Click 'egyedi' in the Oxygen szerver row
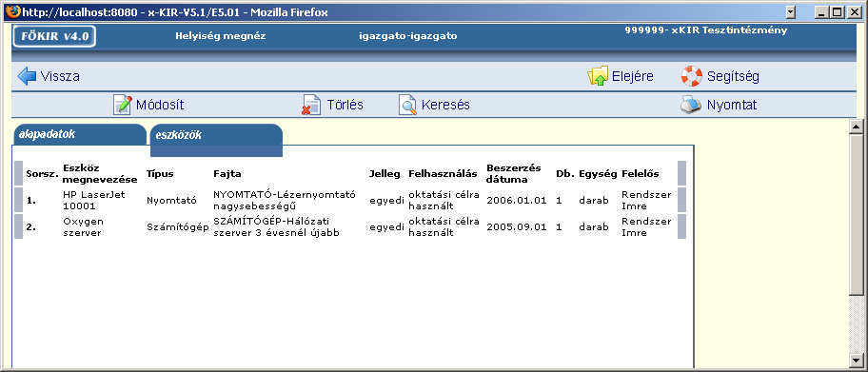The width and height of the screenshot is (868, 372). (x=387, y=227)
